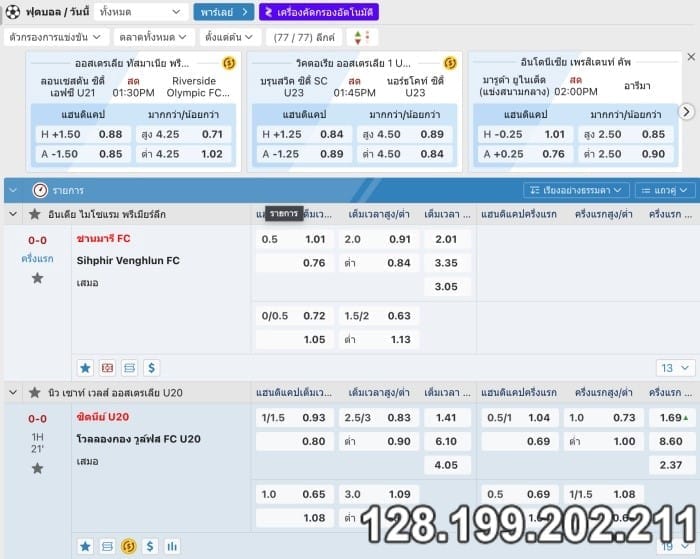Click the Sihphir Venghlun FC team name
The height and width of the screenshot is (559, 700).
(128, 260)
